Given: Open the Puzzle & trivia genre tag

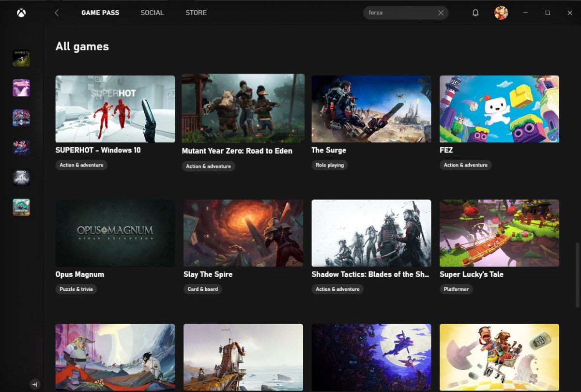Looking at the screenshot, I should 76,289.
